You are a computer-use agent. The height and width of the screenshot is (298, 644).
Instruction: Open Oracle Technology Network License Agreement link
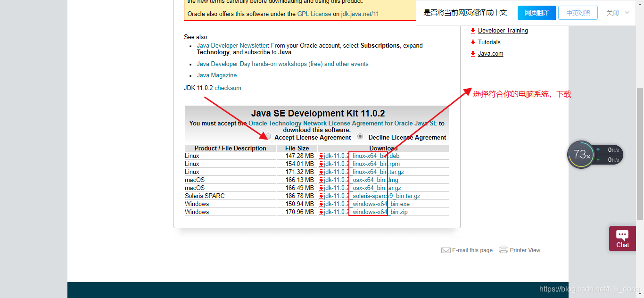pos(343,124)
